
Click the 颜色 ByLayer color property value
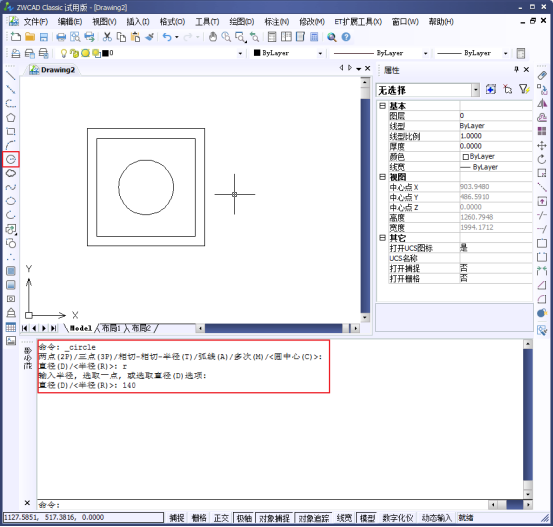[x=496, y=156]
